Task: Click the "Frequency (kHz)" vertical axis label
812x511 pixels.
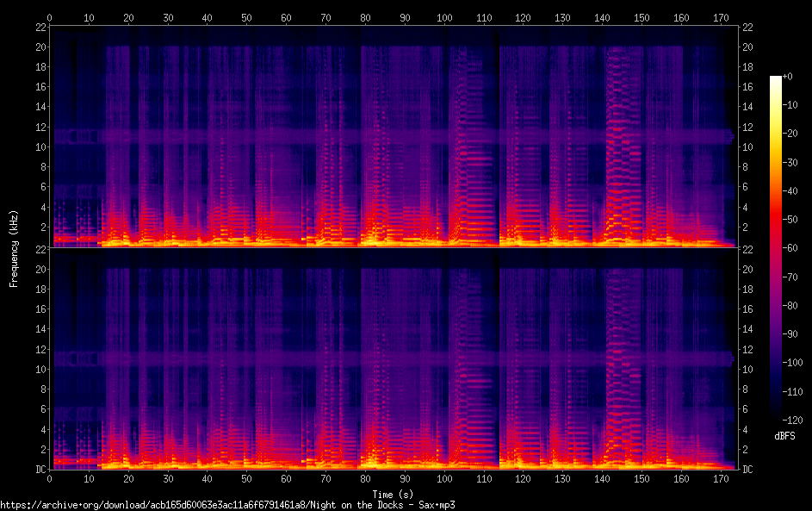Action: pos(14,248)
